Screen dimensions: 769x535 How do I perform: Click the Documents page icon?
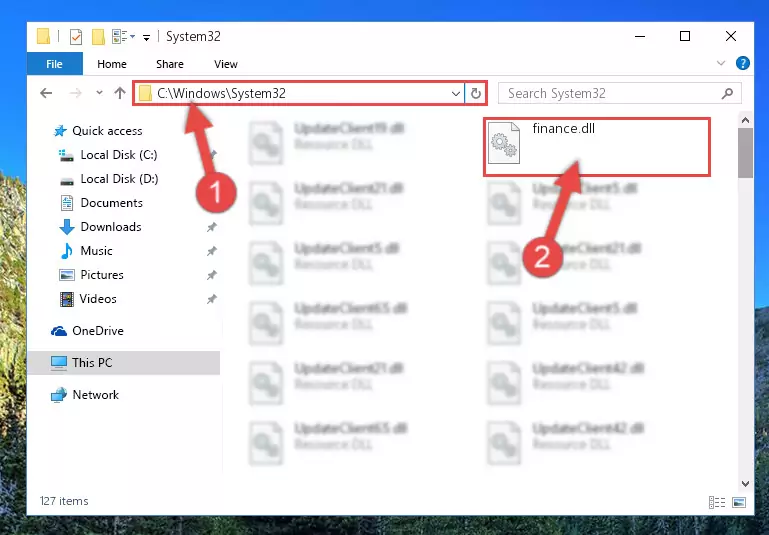pyautogui.click(x=67, y=203)
